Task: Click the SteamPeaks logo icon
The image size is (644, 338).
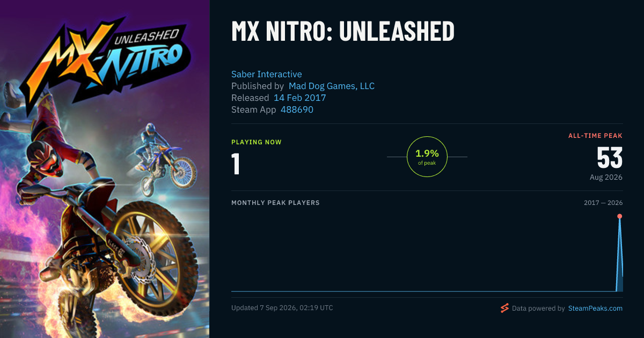Action: pyautogui.click(x=504, y=308)
